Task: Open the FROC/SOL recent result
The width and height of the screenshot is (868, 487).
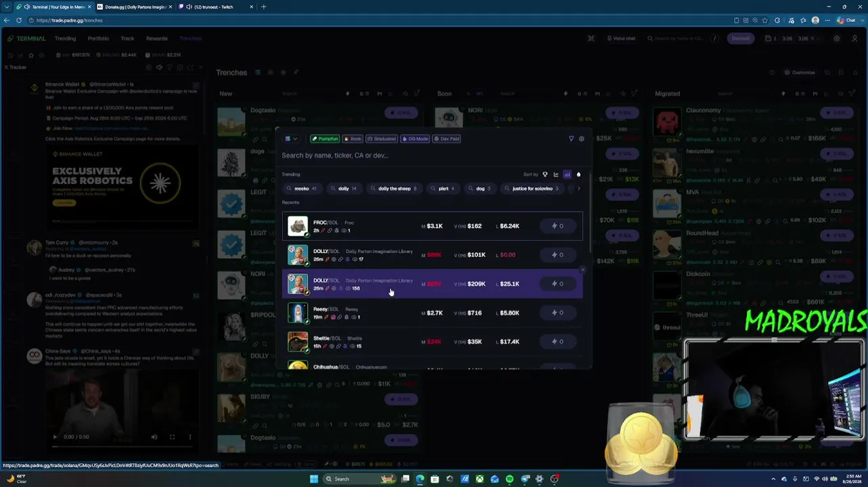Action: pyautogui.click(x=432, y=226)
